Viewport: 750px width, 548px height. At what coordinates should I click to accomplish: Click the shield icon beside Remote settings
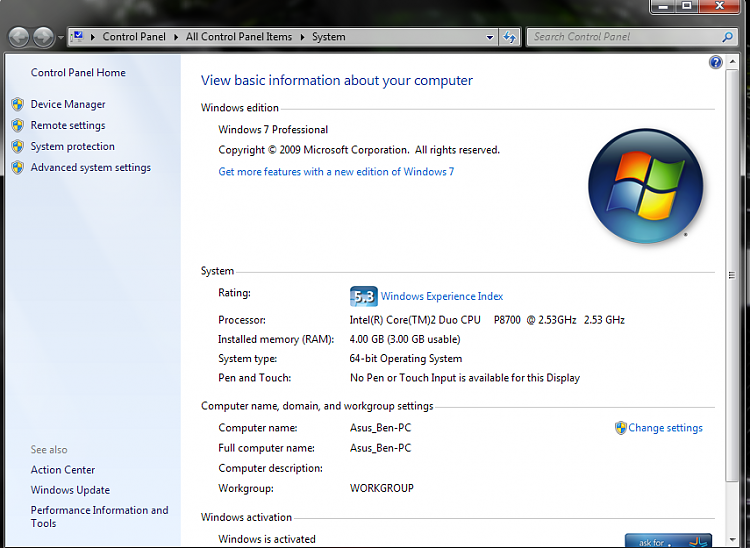(18, 125)
